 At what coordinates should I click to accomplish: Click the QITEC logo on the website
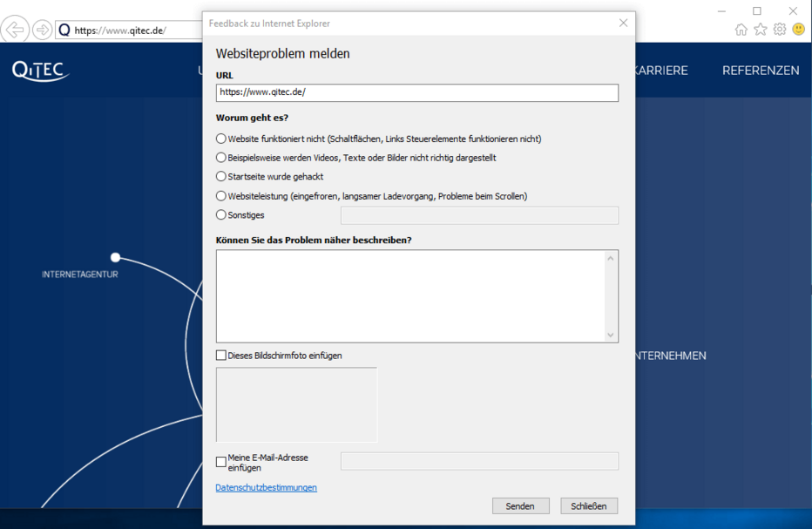coord(41,71)
